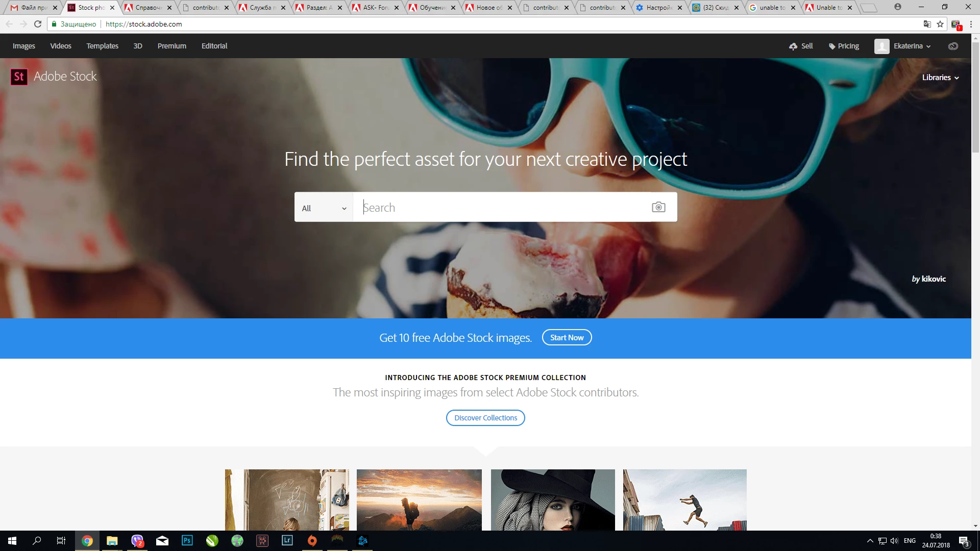Viewport: 980px width, 551px height.
Task: Open the Pricing link
Action: coord(844,46)
